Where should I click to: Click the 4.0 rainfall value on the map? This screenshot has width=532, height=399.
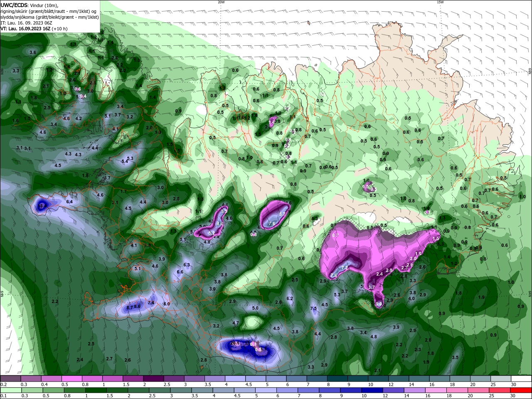[411, 298]
